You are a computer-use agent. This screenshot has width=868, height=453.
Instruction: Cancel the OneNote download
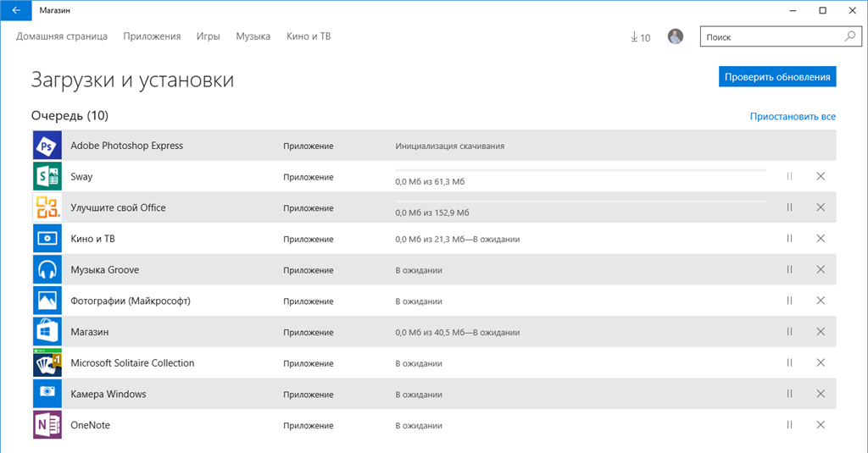point(821,424)
